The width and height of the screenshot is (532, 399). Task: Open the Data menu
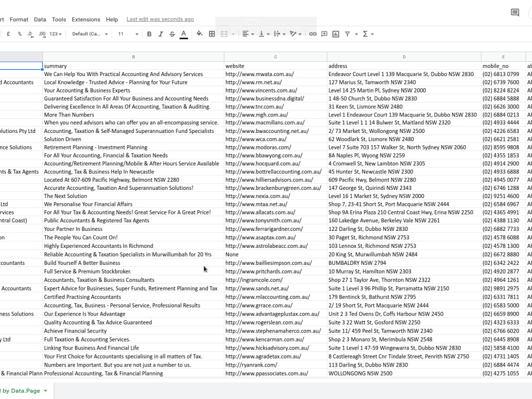pos(40,19)
